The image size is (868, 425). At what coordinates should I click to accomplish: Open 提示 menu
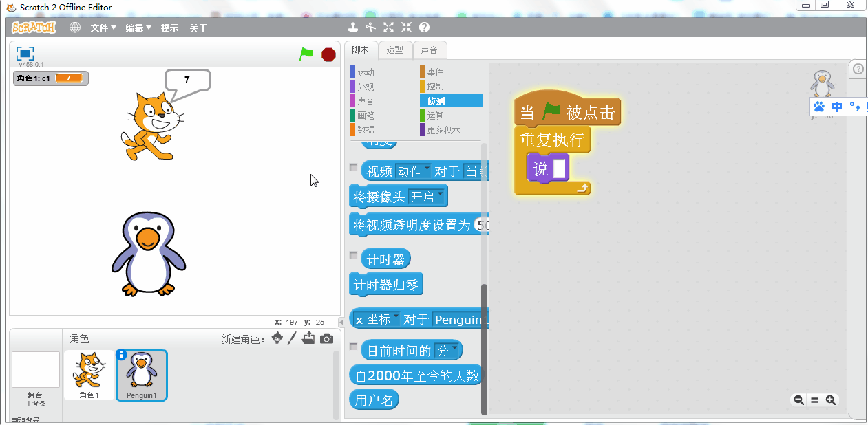(x=169, y=28)
